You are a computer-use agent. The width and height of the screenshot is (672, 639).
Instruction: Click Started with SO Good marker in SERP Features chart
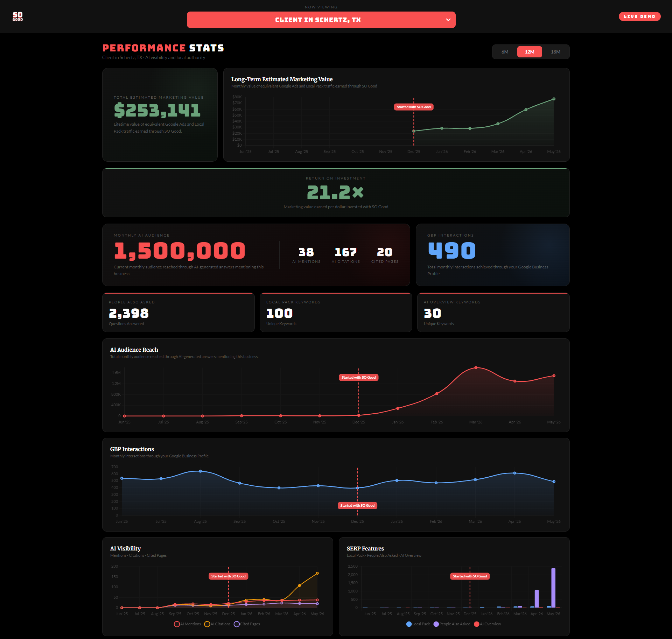pyautogui.click(x=470, y=576)
